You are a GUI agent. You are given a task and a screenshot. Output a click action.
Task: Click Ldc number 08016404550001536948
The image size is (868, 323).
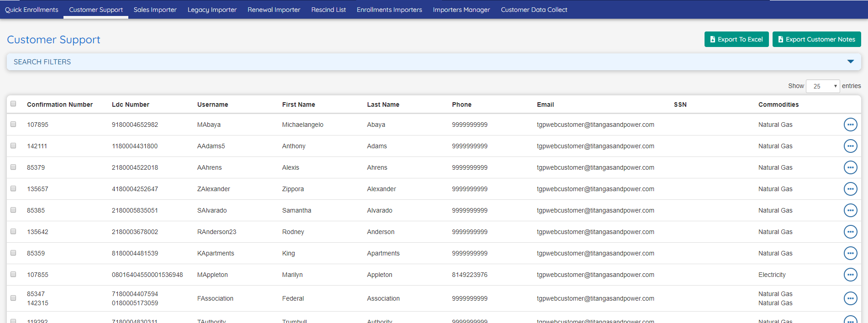pos(147,275)
